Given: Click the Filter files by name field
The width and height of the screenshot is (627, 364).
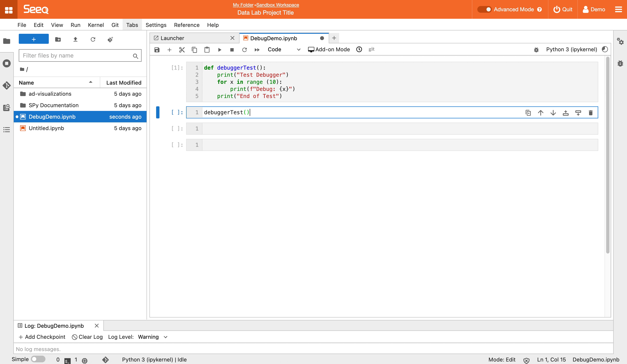Looking at the screenshot, I should coord(77,55).
